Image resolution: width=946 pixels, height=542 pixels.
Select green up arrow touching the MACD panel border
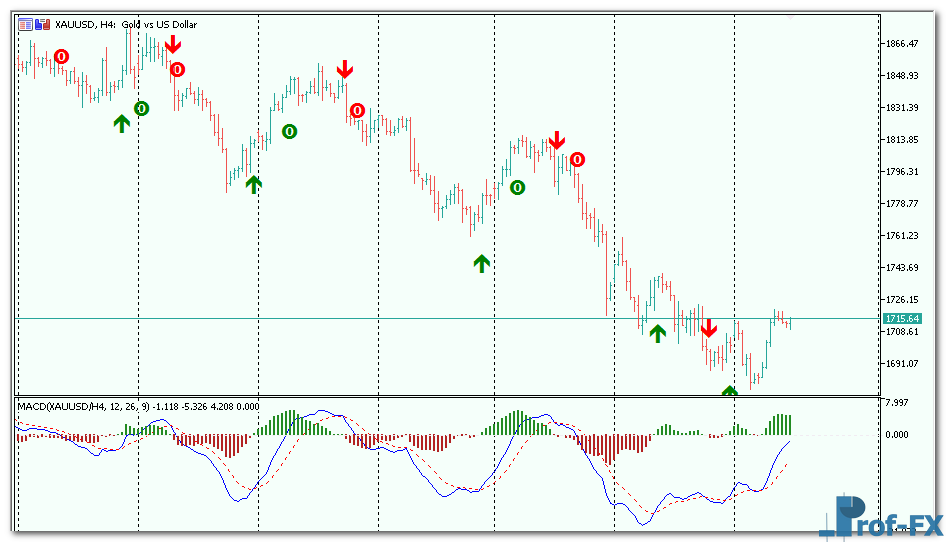730,392
